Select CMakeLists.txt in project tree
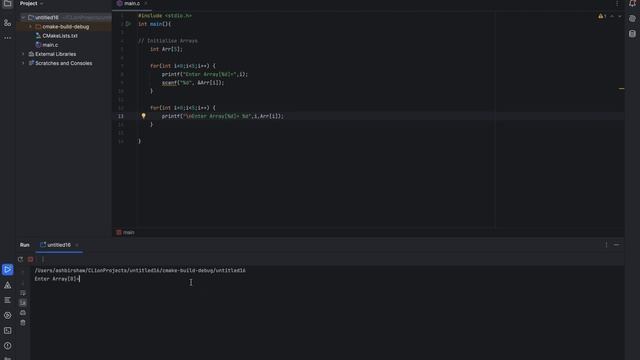This screenshot has height=360, width=640. tap(60, 36)
